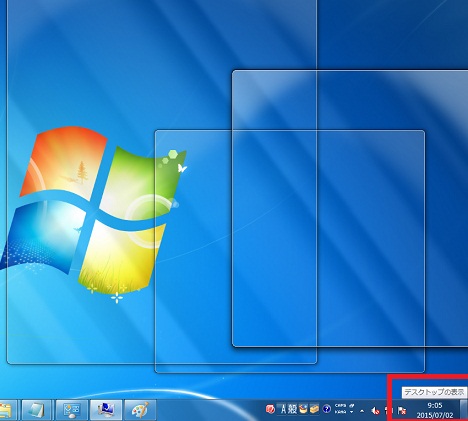Image resolution: width=468 pixels, height=421 pixels.
Task: Click the Show desktop button
Action: pyautogui.click(x=464, y=410)
